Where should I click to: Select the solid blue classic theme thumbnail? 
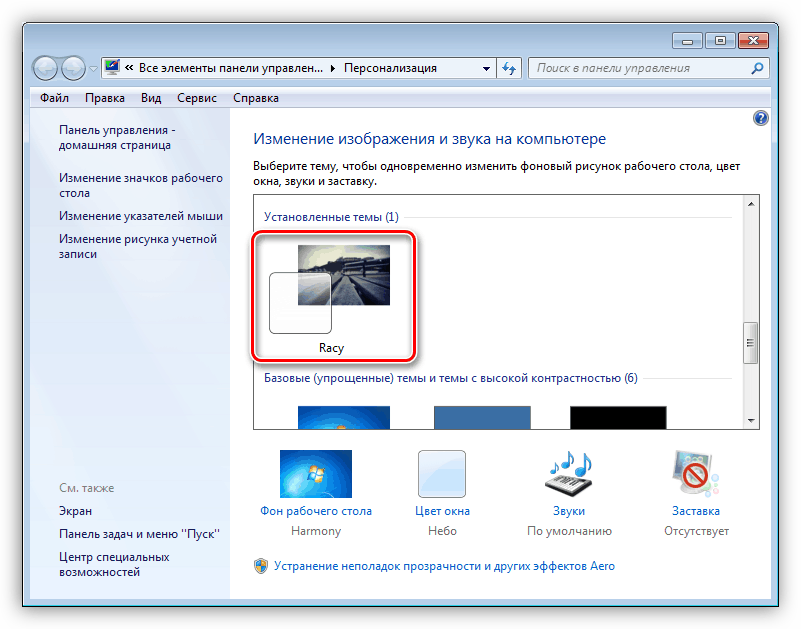tap(482, 417)
